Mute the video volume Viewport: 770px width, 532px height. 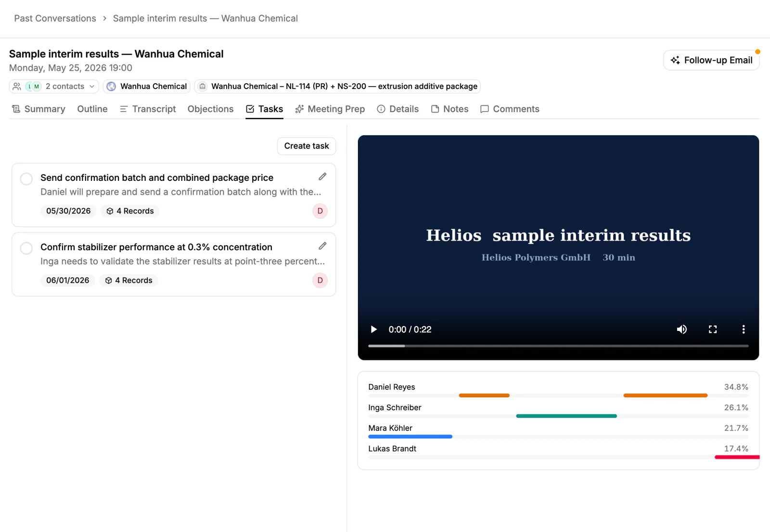pos(681,329)
